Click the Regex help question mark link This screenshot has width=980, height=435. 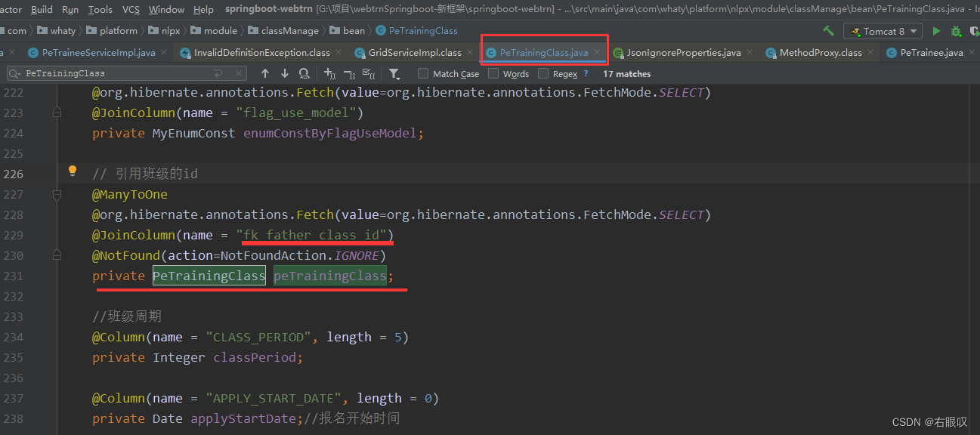(x=585, y=73)
